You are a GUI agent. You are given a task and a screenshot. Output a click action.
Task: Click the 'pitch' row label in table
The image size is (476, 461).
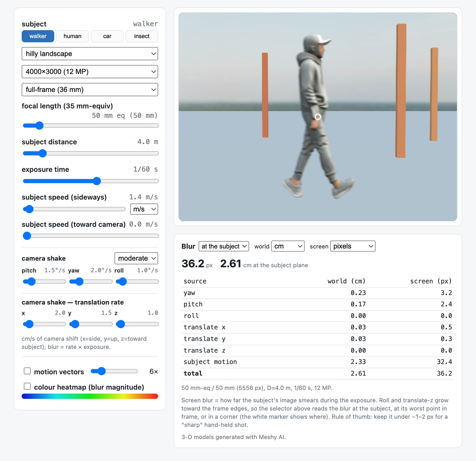point(193,304)
